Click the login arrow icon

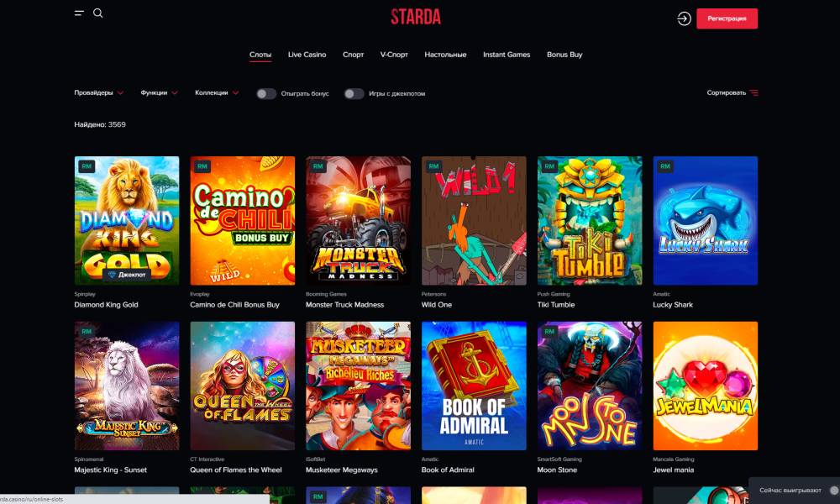click(x=684, y=18)
